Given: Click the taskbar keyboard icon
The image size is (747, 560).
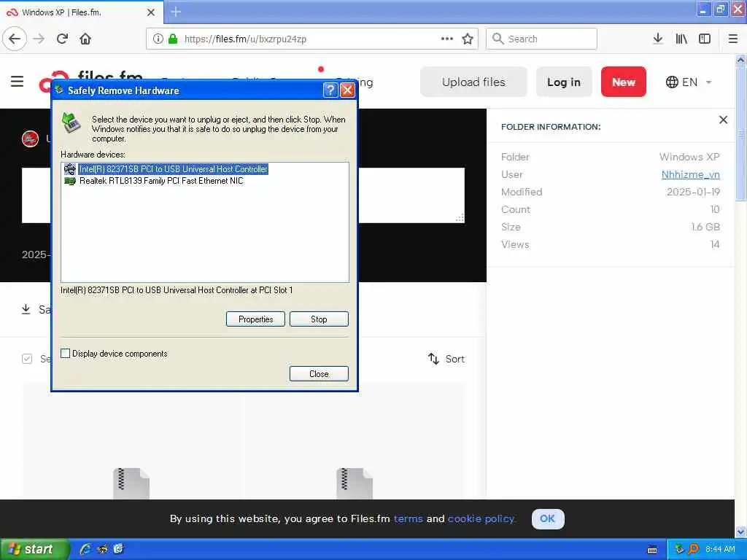Looking at the screenshot, I should pyautogui.click(x=652, y=550).
